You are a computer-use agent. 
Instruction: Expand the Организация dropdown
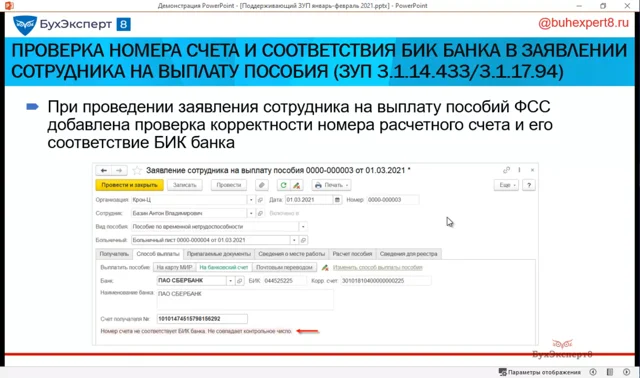(x=251, y=200)
